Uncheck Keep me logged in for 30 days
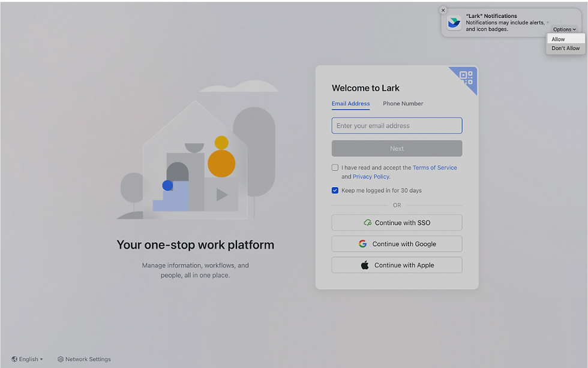Screen dimensions: 588x368 tap(335, 191)
